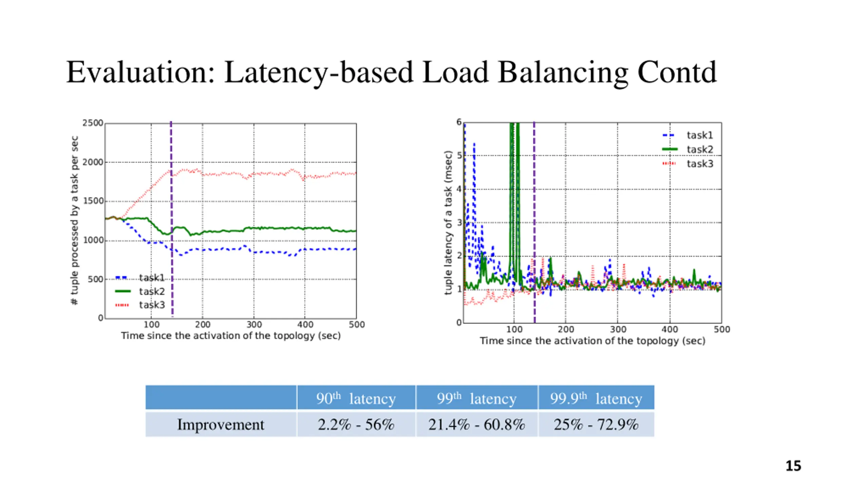
Task: Click the slide title 'Evaluation: Latency-based Load Balancing Contd'
Action: click(391, 72)
